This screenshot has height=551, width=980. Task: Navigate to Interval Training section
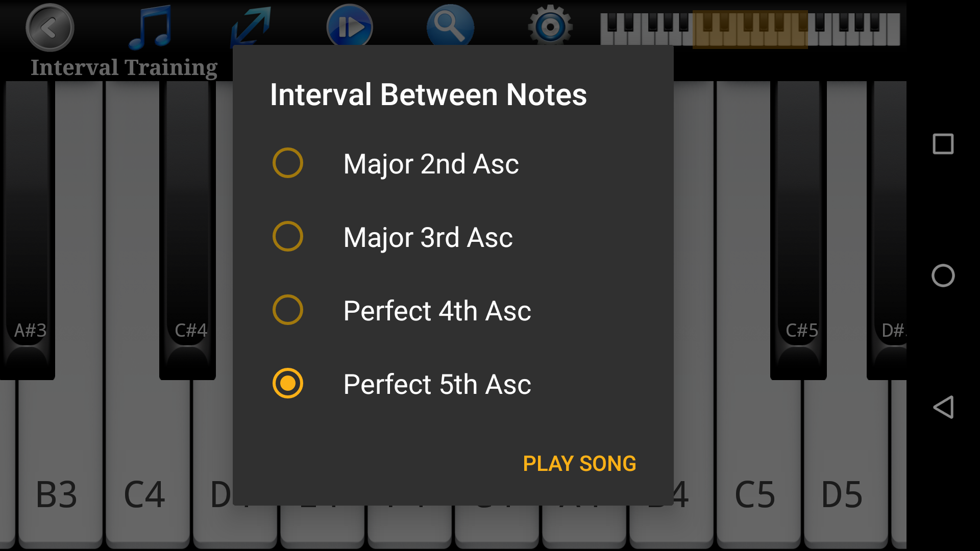(125, 67)
